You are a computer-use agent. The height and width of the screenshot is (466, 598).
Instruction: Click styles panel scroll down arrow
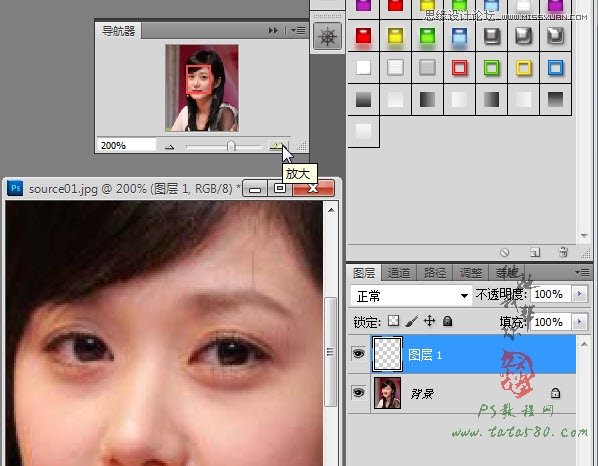[x=584, y=236]
